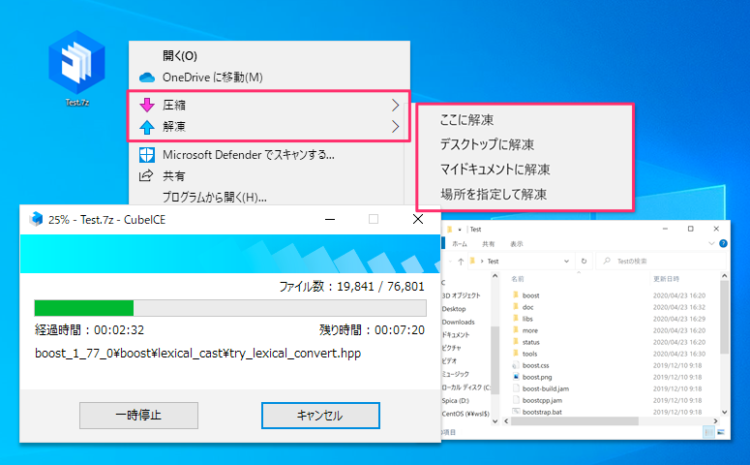
Task: Select ここに解凍 in submenu
Action: (467, 120)
